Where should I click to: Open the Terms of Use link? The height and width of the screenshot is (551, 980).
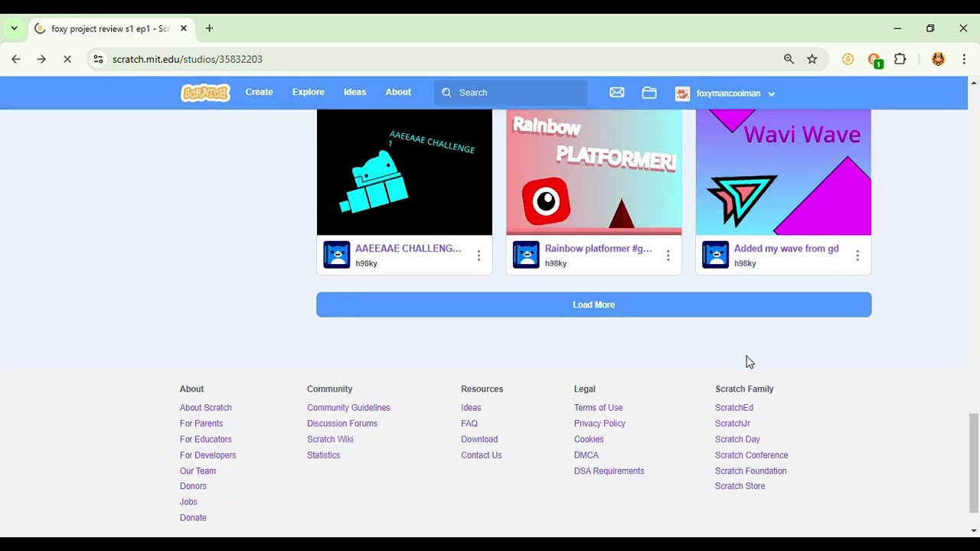coord(599,408)
